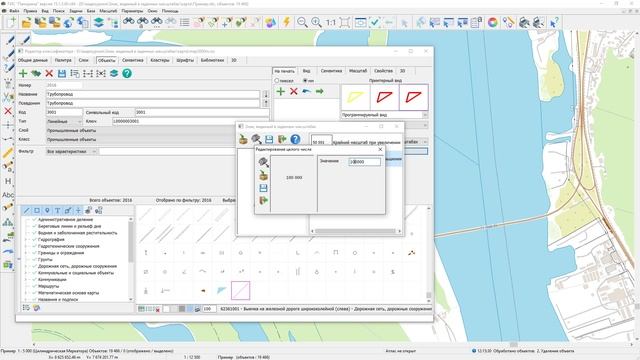Select the pink-outlined line symbol in object grid
The width and height of the screenshot is (640, 360).
click(240, 291)
